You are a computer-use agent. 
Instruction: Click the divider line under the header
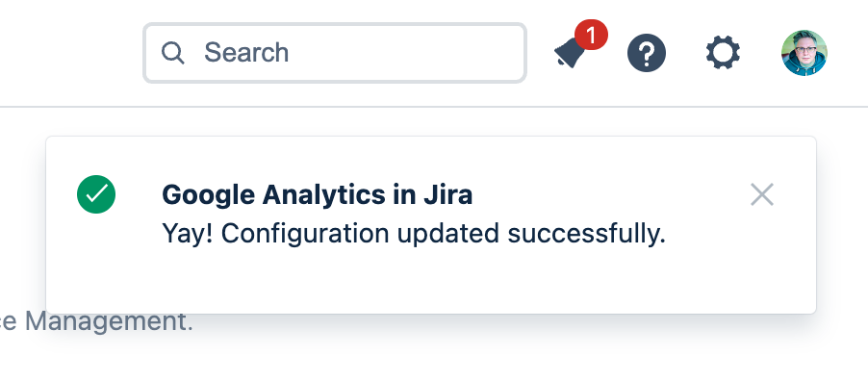tap(434, 107)
